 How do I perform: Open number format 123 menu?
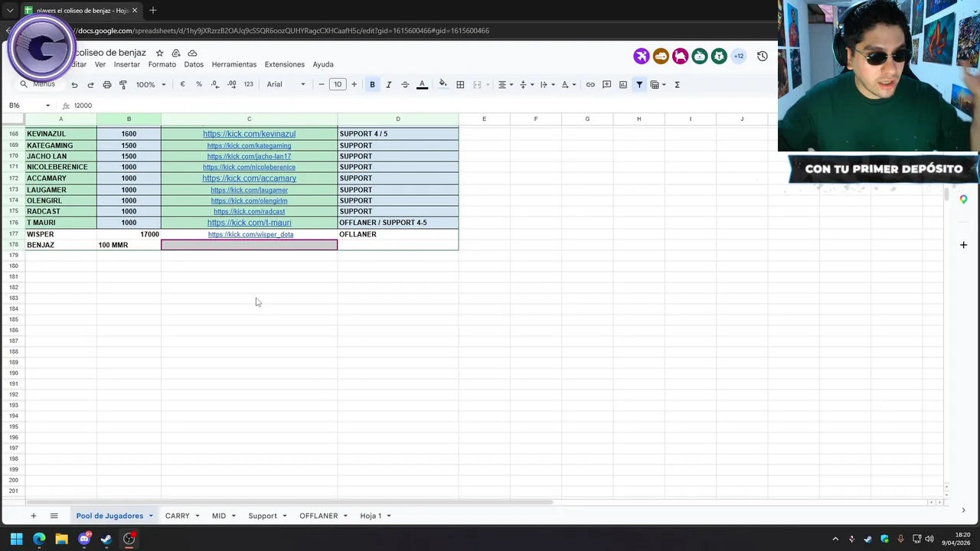point(249,84)
